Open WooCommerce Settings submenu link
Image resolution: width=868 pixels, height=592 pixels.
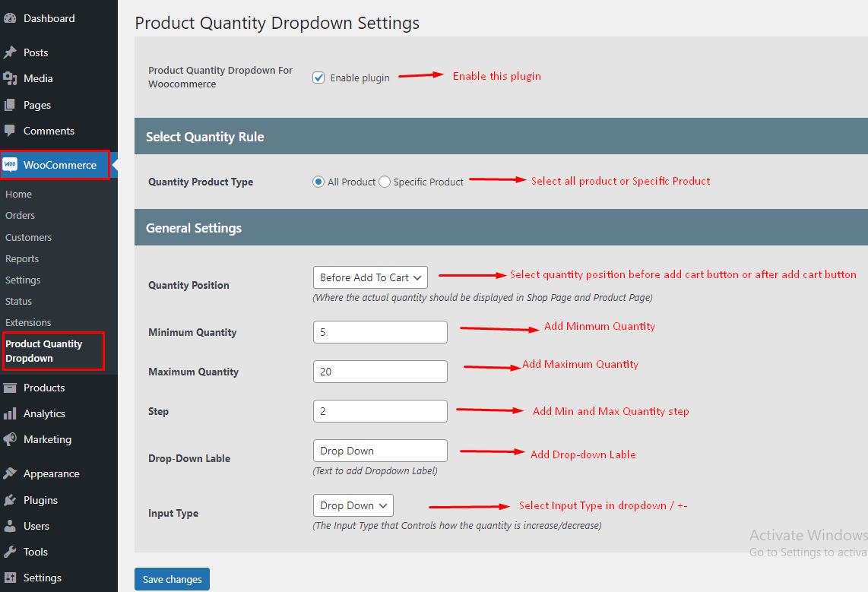coord(23,280)
